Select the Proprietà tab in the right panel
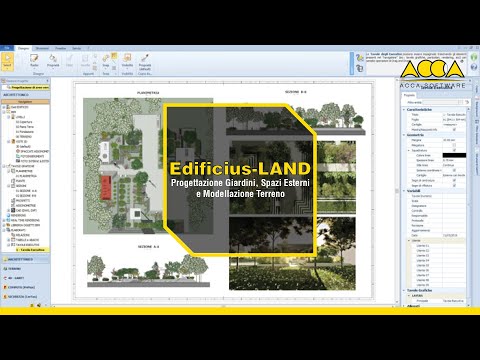This screenshot has width=480, height=360. click(x=409, y=95)
